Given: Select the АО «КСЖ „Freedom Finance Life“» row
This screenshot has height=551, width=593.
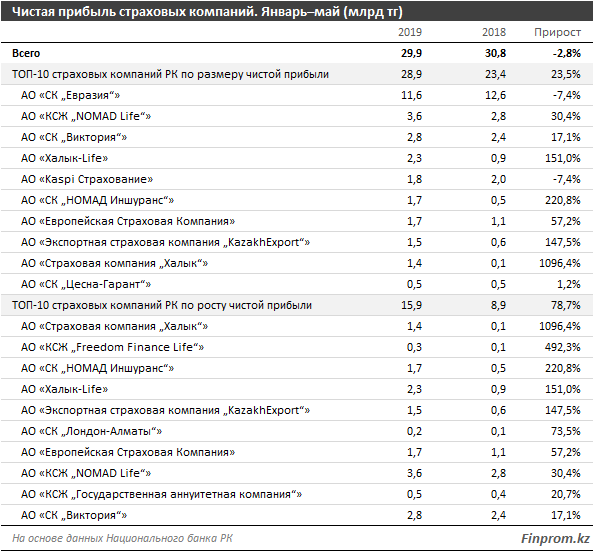Looking at the screenshot, I should (296, 347).
